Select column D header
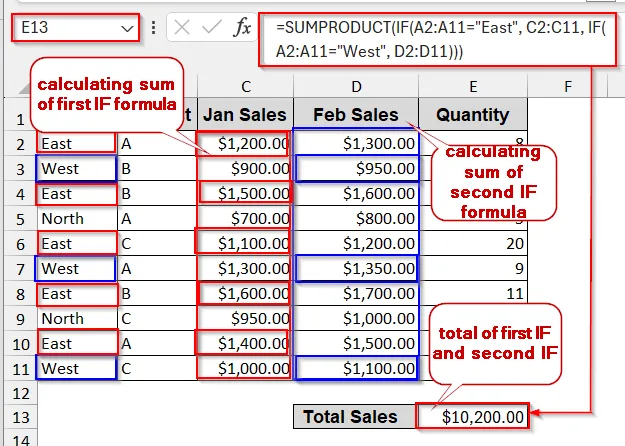Viewport: 625px width, 446px height. pyautogui.click(x=356, y=86)
